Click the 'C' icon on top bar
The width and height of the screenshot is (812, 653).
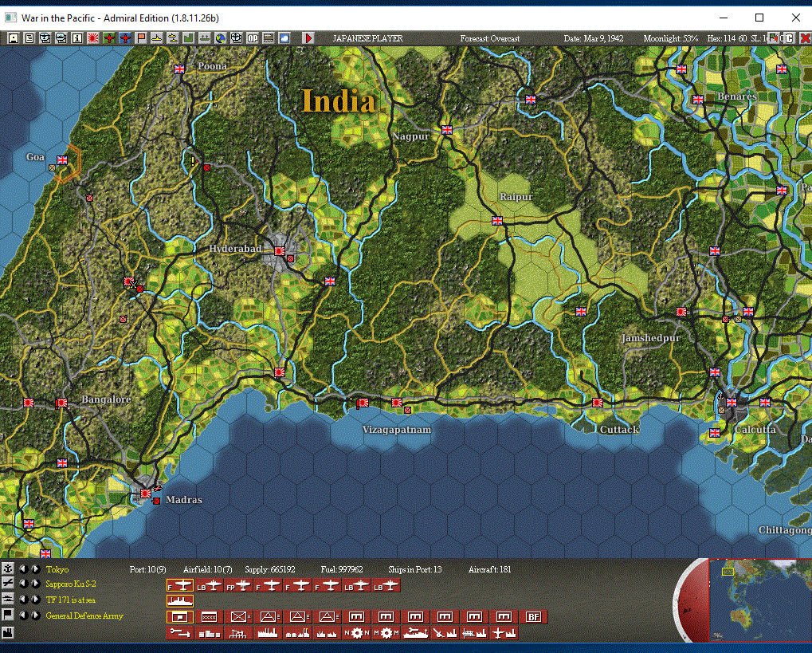coord(788,37)
